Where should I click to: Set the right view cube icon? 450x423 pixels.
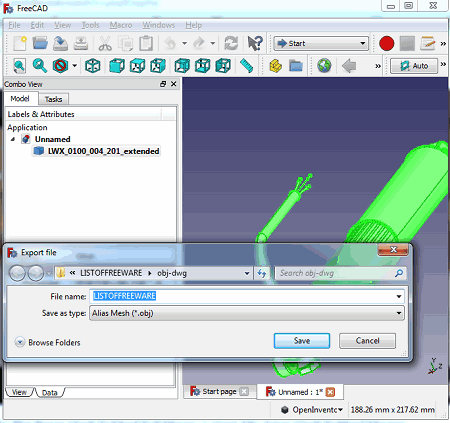(x=158, y=66)
